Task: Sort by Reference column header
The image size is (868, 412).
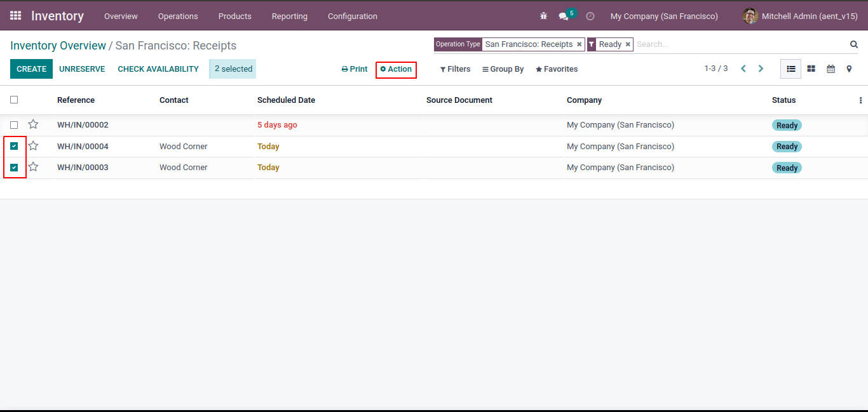Action: point(76,100)
